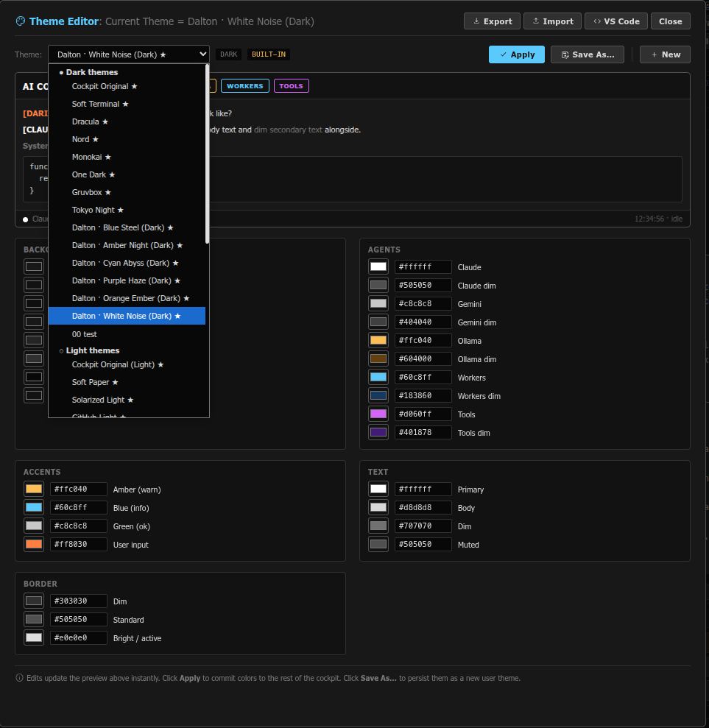Click the DARK badge
This screenshot has height=728, width=709.
point(228,54)
